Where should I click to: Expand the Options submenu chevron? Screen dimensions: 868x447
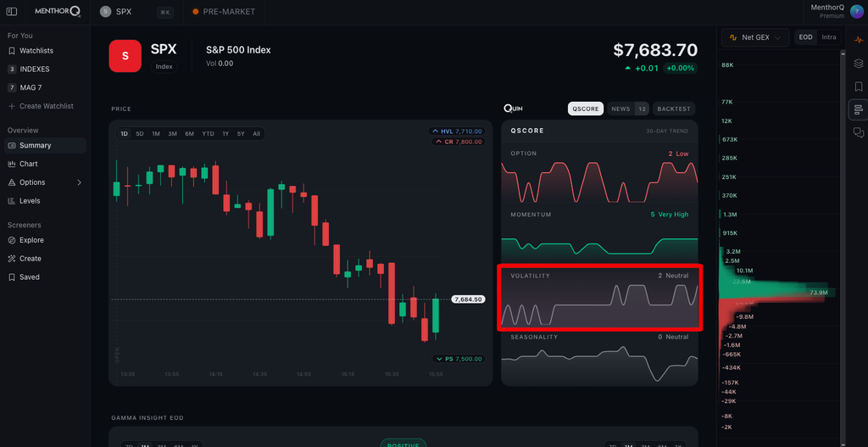(79, 182)
